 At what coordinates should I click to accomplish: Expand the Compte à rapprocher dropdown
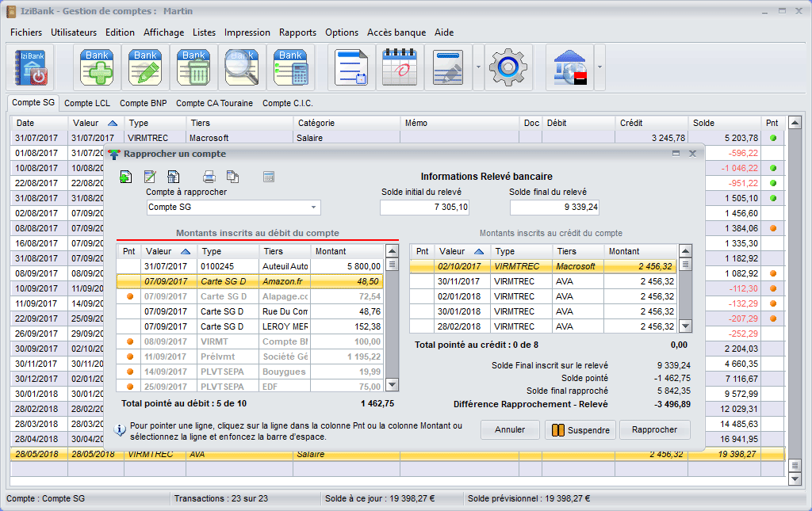313,208
